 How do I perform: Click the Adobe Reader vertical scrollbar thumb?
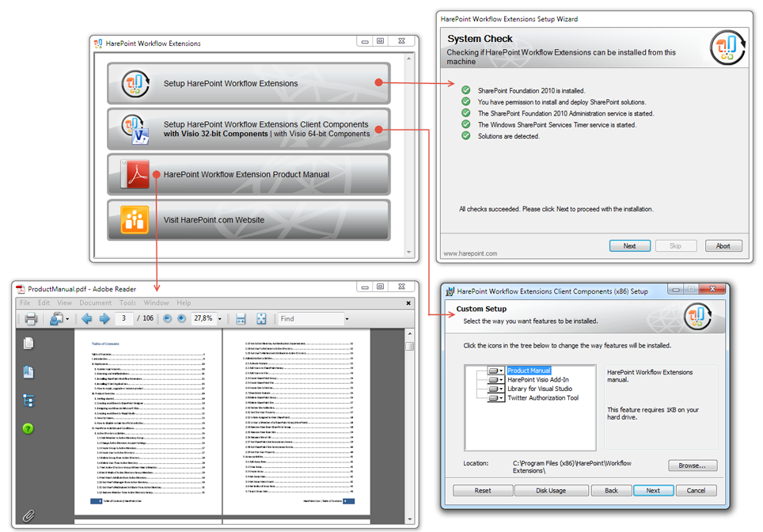[x=410, y=346]
